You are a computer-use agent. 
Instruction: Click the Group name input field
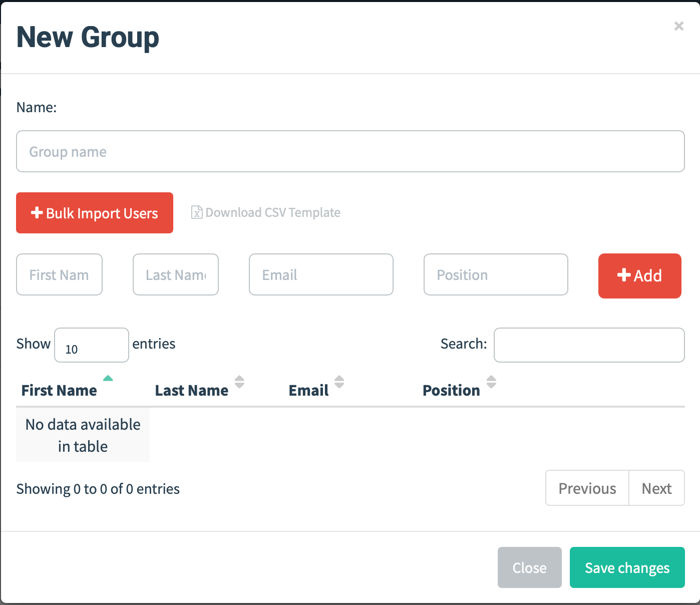(x=350, y=151)
